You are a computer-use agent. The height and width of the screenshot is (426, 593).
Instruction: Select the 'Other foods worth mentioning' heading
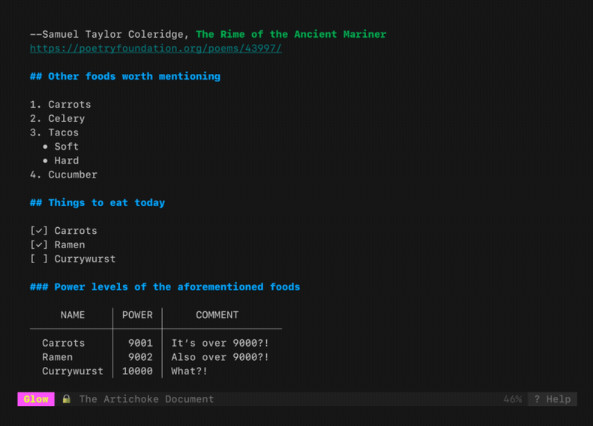pyautogui.click(x=125, y=76)
